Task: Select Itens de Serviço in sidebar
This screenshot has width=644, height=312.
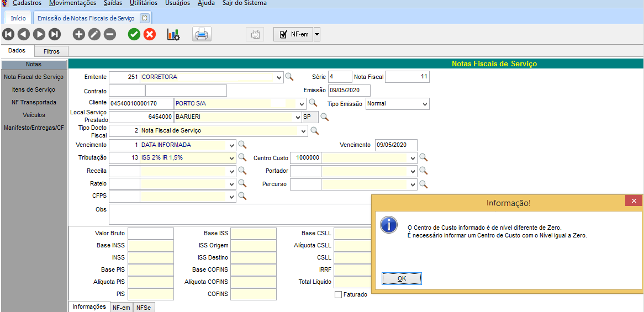Action: pos(34,89)
